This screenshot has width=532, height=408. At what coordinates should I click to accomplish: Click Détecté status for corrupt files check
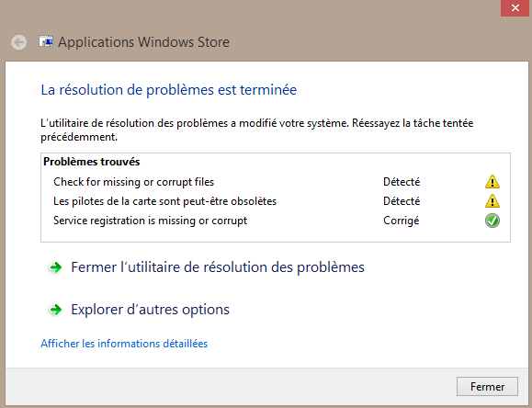[402, 182]
